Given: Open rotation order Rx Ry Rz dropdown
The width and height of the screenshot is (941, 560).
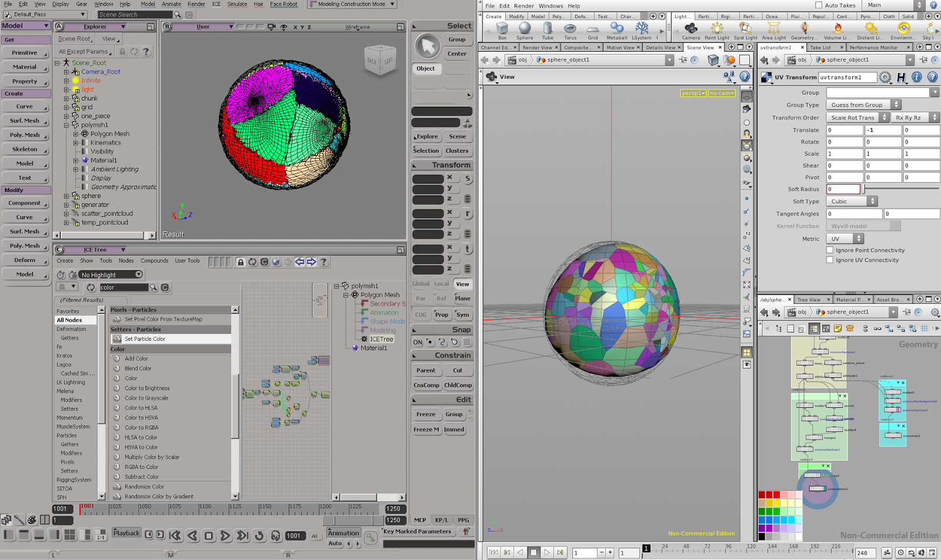Looking at the screenshot, I should pos(915,118).
